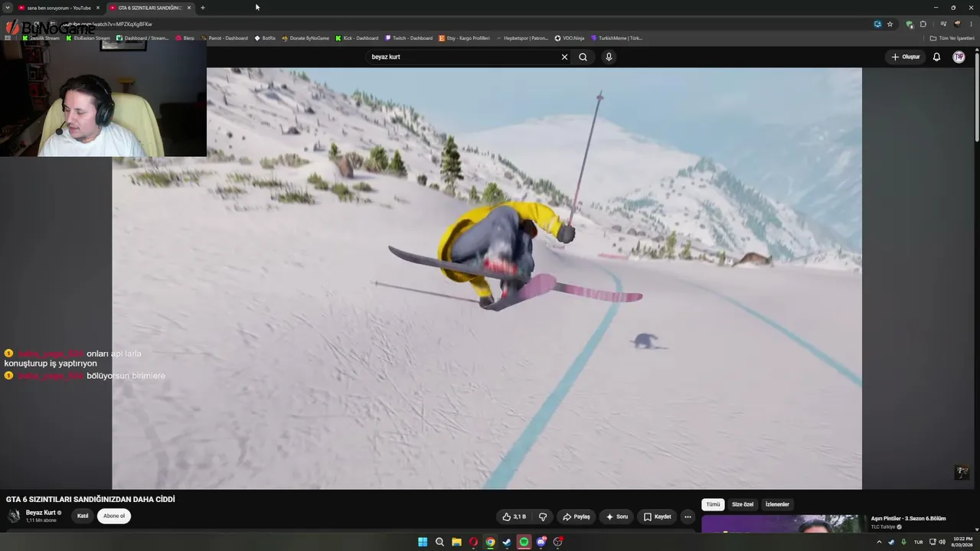980x551 pixels.
Task: Open the Dashboard / Stream bookmark
Action: pyautogui.click(x=142, y=37)
